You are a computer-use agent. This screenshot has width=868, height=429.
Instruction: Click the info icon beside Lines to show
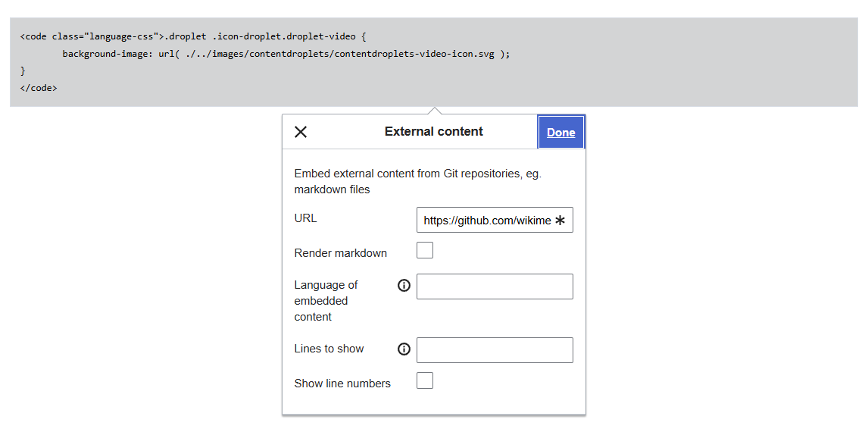click(404, 349)
